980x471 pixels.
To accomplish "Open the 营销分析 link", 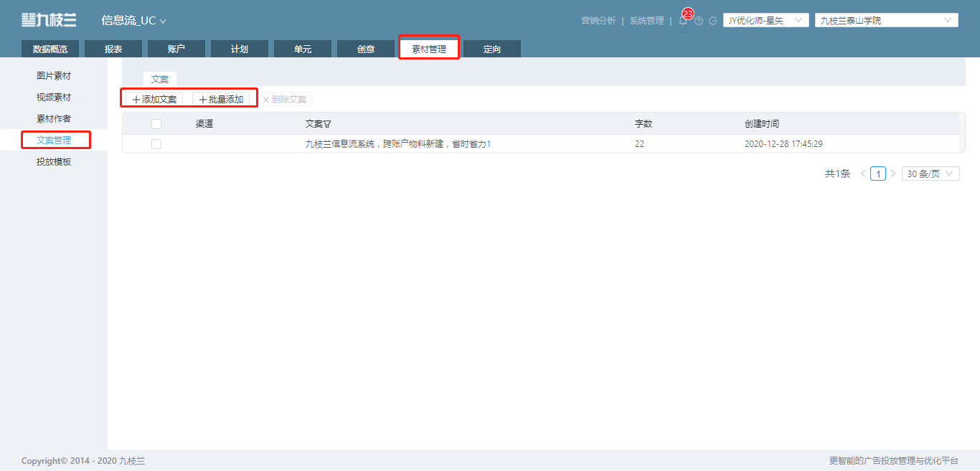I will coord(598,21).
